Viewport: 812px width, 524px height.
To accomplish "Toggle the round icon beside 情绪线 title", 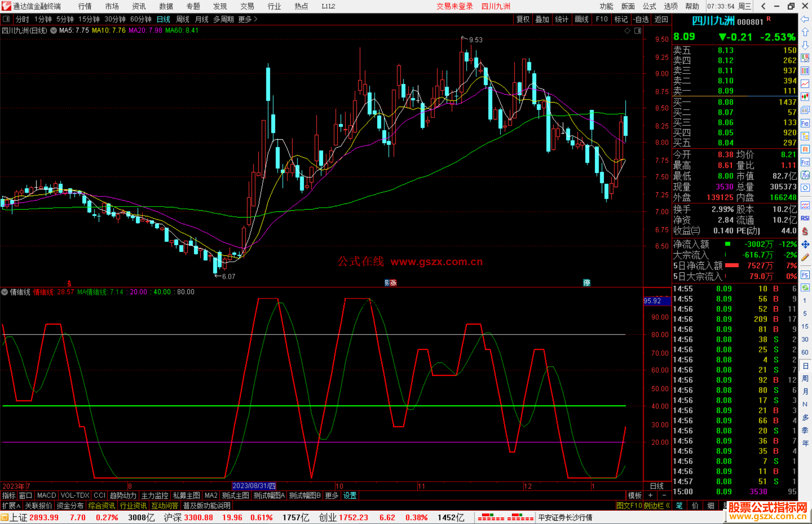I will (x=5, y=292).
